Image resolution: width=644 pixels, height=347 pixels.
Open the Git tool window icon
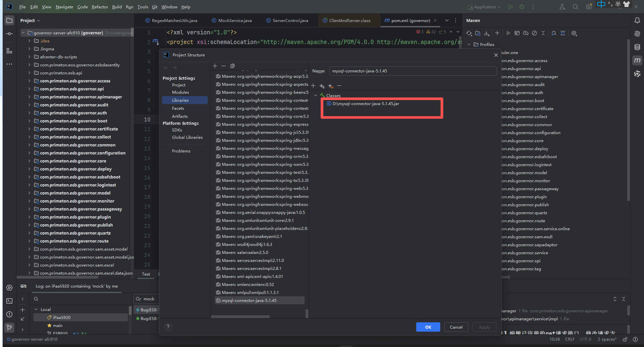click(x=9, y=328)
